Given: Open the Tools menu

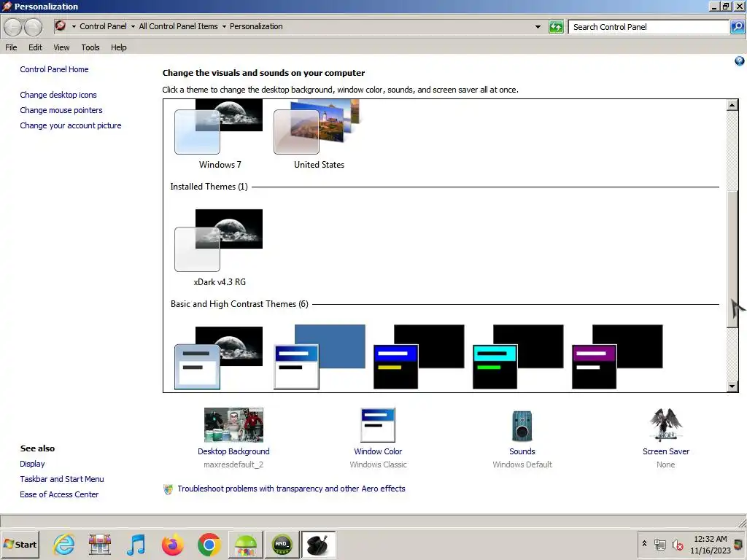Looking at the screenshot, I should pyautogui.click(x=90, y=47).
